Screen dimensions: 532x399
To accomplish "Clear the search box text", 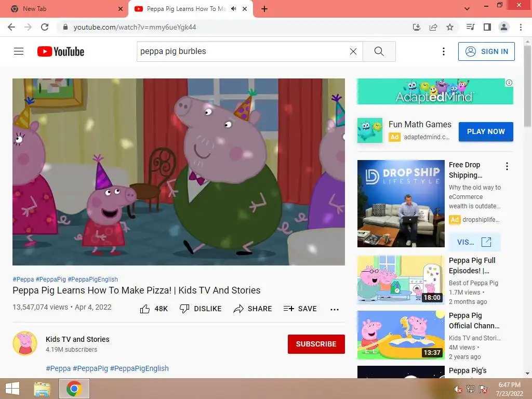I will [353, 51].
